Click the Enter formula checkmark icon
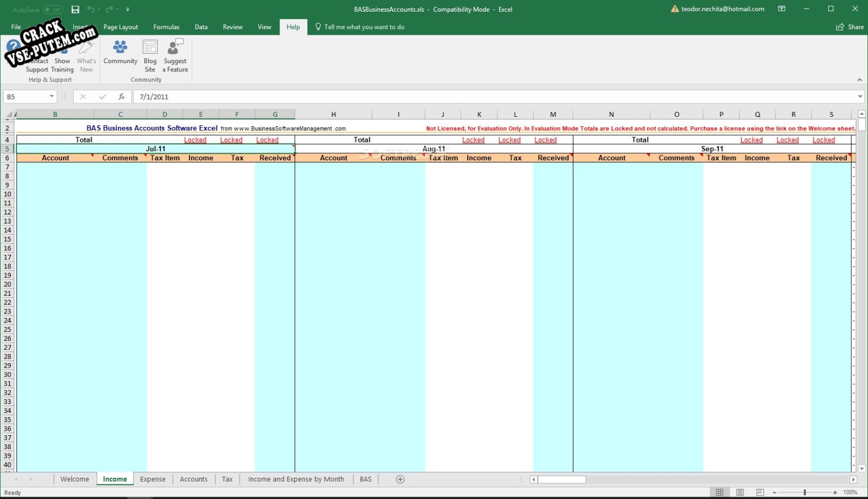The height and width of the screenshot is (499, 868). coord(102,97)
